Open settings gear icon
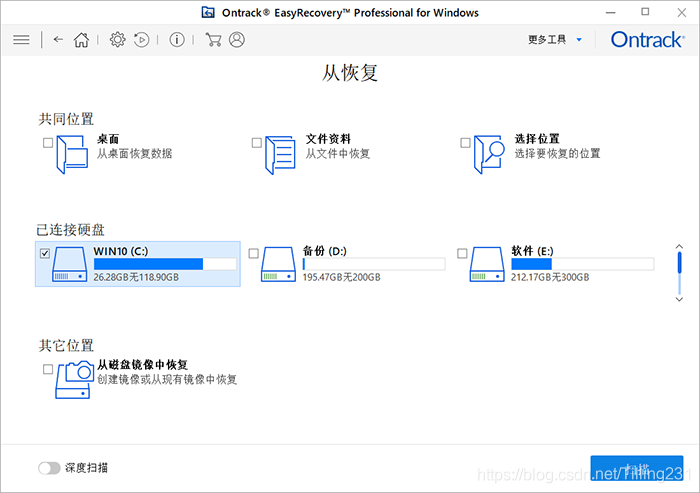The height and width of the screenshot is (493, 700). (117, 40)
